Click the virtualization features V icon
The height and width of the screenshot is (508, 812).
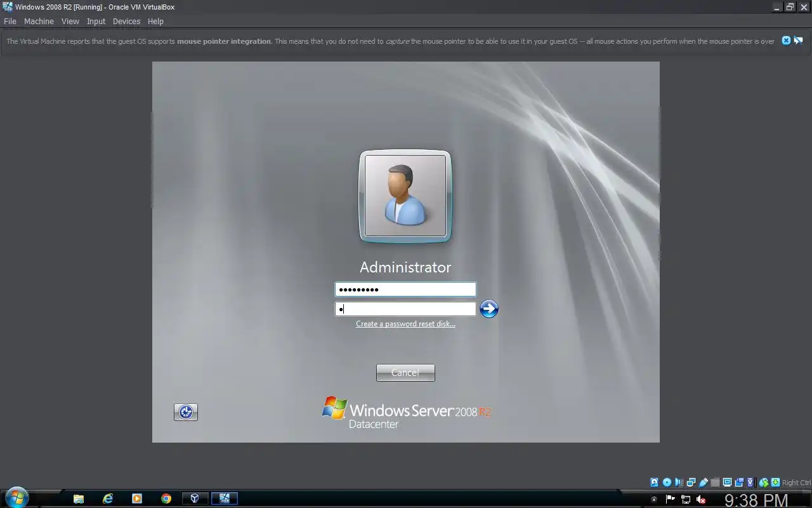(750, 483)
